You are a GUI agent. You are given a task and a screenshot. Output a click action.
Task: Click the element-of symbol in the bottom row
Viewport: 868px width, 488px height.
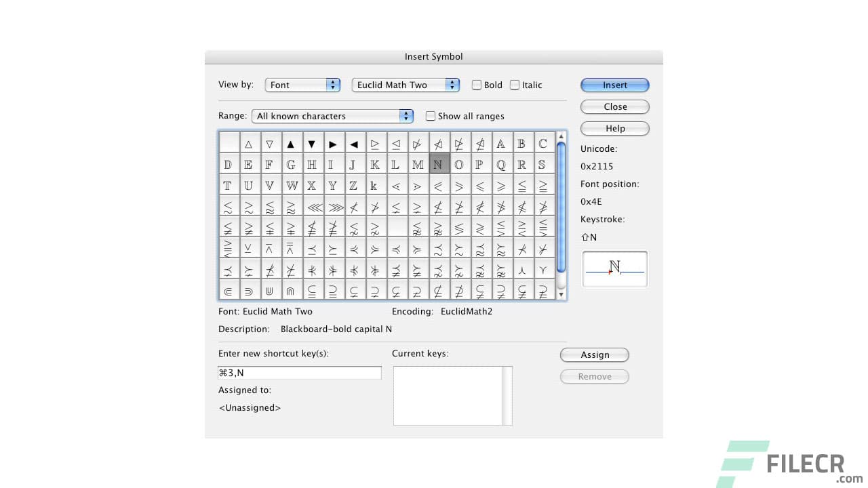(x=229, y=290)
